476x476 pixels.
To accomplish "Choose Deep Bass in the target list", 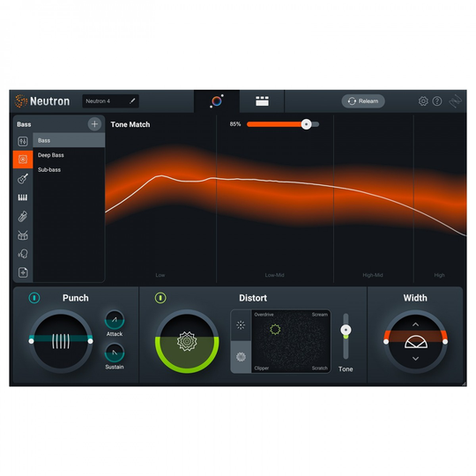I will (x=69, y=155).
